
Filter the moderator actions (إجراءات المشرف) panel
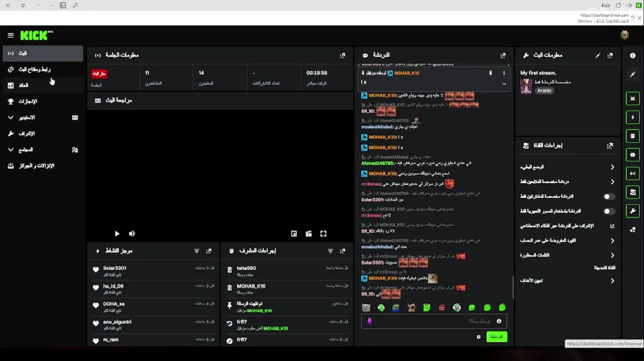[x=331, y=251]
